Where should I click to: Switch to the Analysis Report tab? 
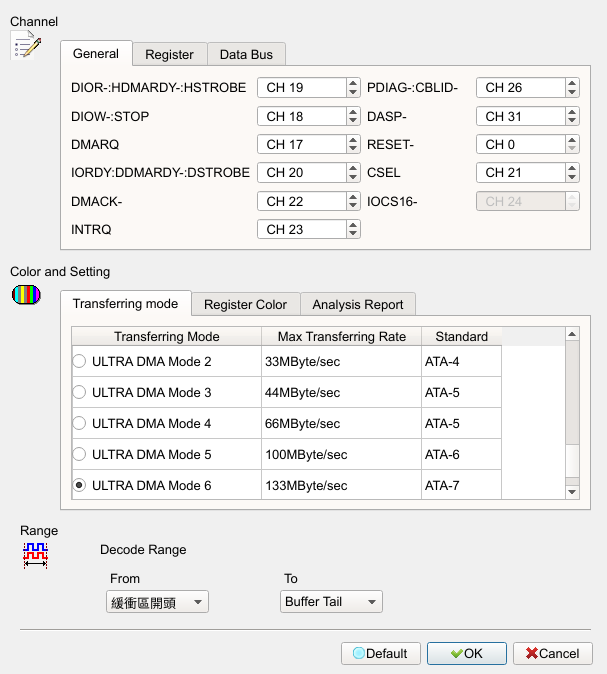358,304
